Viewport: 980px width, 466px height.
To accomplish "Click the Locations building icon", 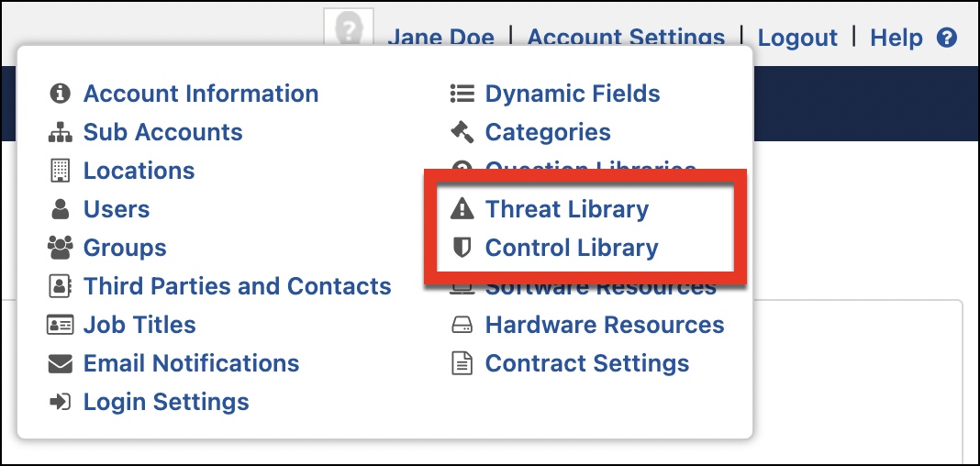I will tap(60, 171).
